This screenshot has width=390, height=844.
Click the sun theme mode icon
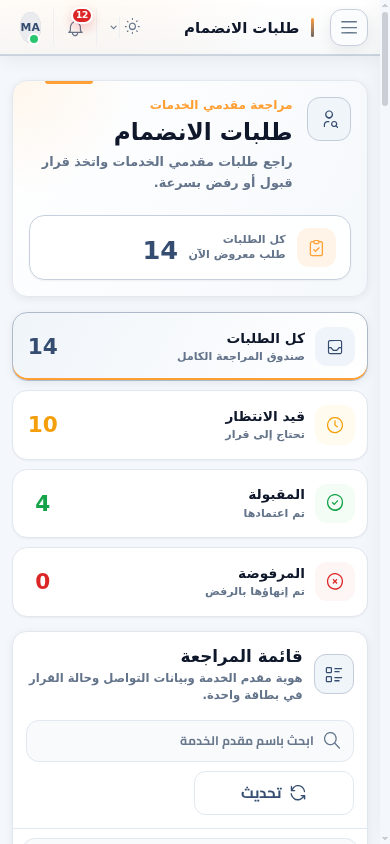pyautogui.click(x=132, y=26)
